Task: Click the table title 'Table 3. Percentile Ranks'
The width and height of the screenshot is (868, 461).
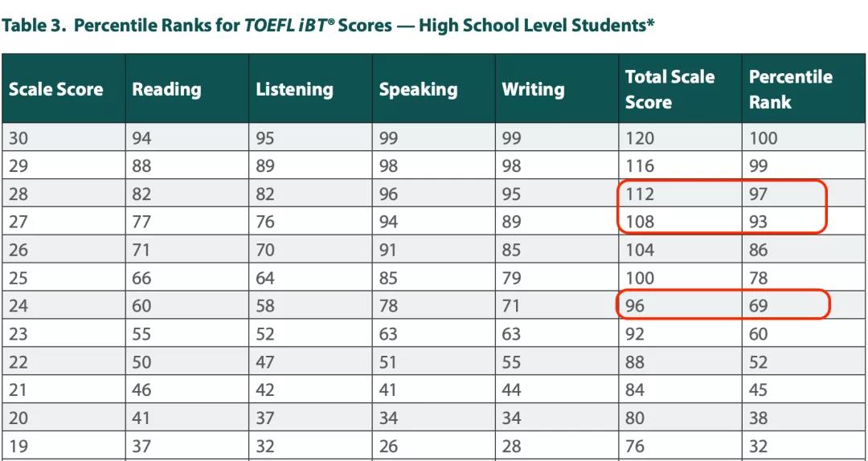Action: 328,25
